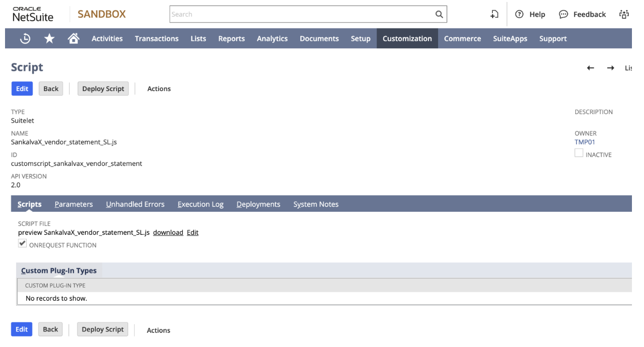Click the bottom Edit button
The width and height of the screenshot is (644, 347).
pos(22,329)
